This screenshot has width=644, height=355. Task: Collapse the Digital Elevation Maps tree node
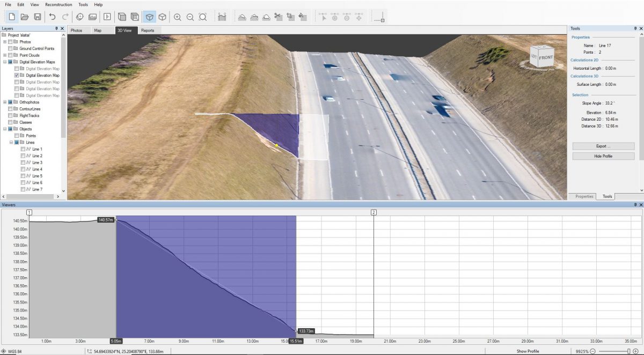click(x=4, y=62)
